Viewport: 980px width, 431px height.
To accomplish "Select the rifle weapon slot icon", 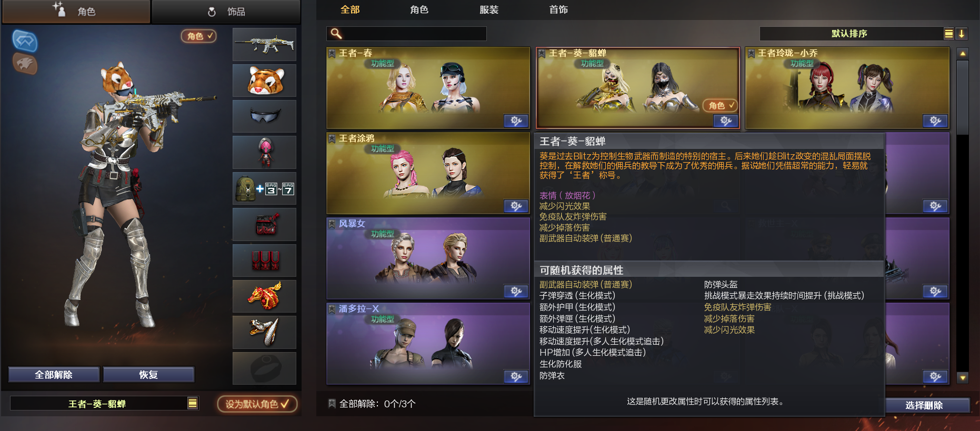I will (264, 45).
